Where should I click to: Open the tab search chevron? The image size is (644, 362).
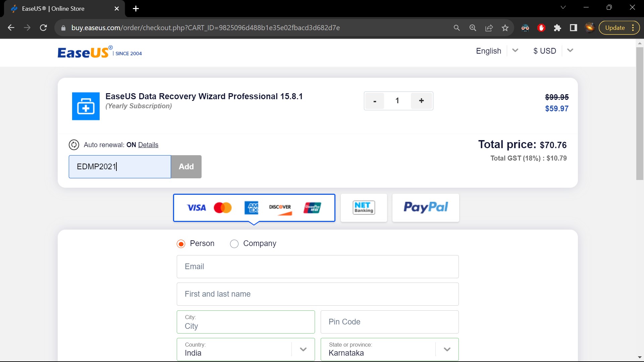coord(563,7)
